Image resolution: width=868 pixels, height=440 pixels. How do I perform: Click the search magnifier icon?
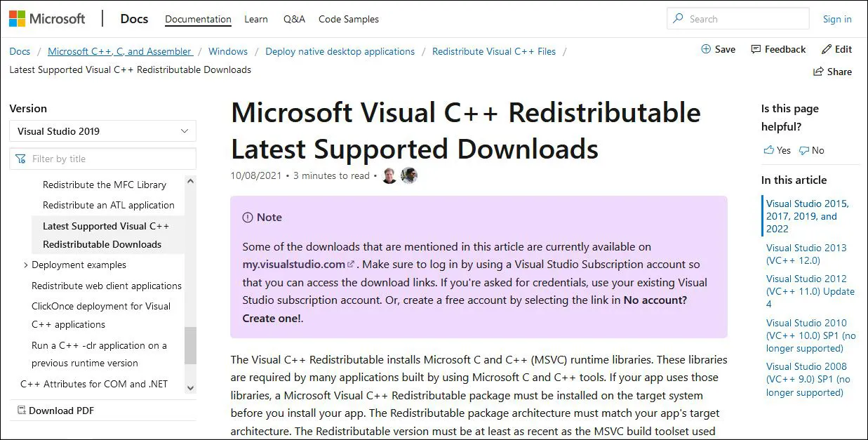(678, 18)
